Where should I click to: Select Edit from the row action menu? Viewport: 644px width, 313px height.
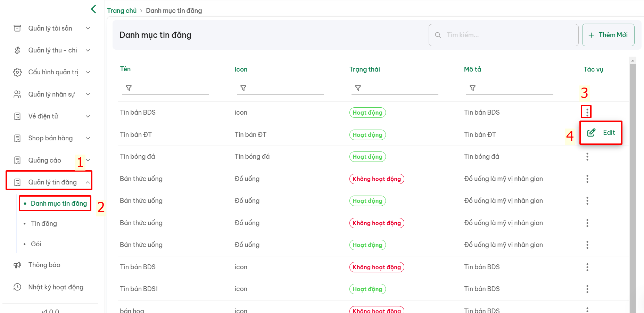601,133
